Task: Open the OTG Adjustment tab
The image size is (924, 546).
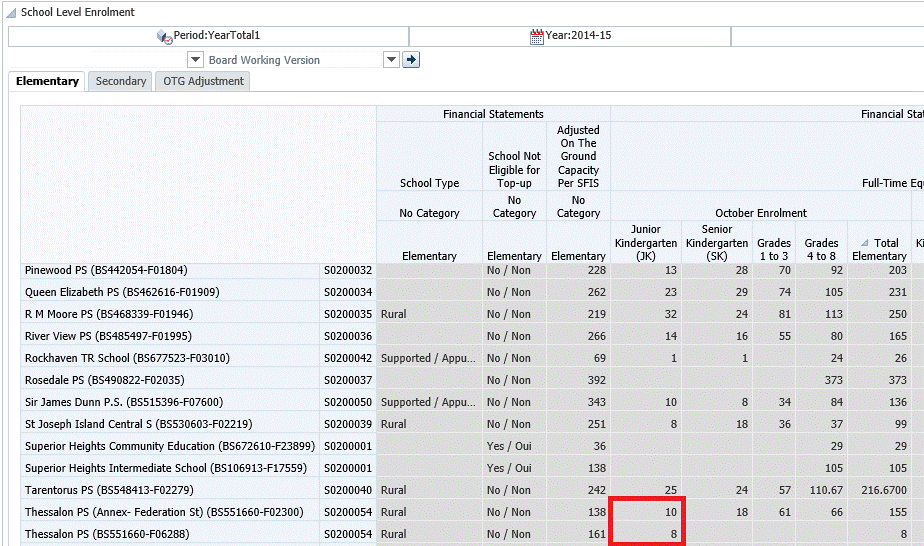Action: click(204, 81)
